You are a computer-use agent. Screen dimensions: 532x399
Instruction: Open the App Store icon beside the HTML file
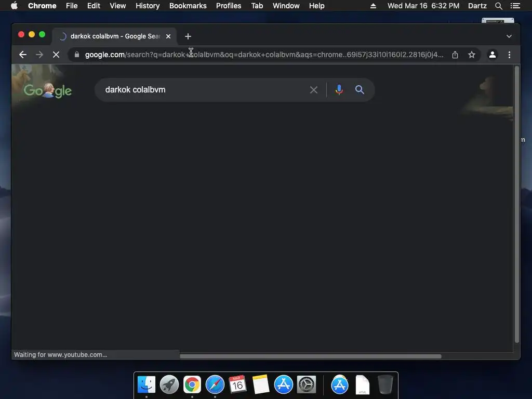(340, 384)
